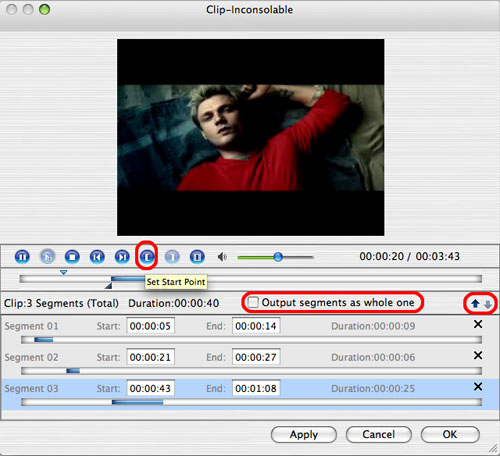Click Duration:00:00:25 text of Segment 03
Screen dimensions: 500x456
373,388
